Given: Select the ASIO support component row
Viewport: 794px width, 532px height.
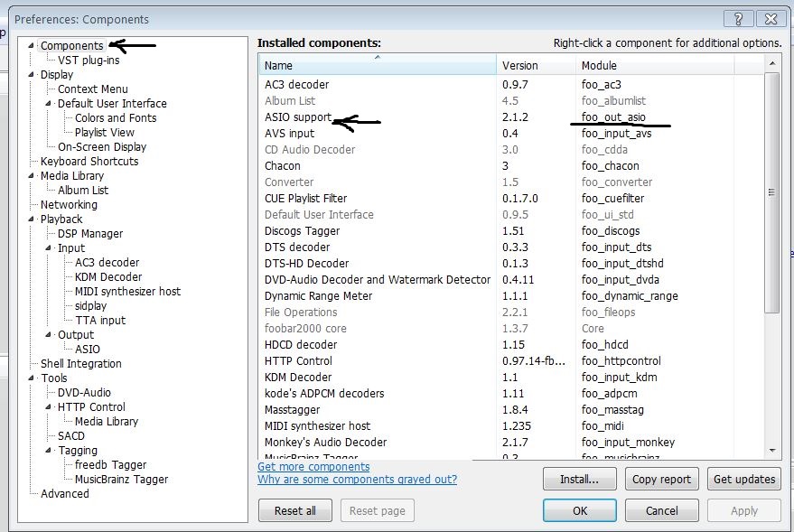Looking at the screenshot, I should click(x=511, y=117).
